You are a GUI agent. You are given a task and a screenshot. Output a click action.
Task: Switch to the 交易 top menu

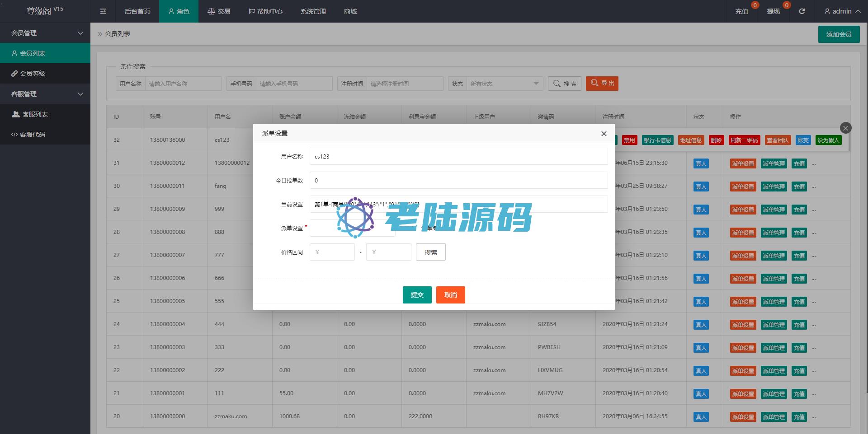click(x=219, y=11)
